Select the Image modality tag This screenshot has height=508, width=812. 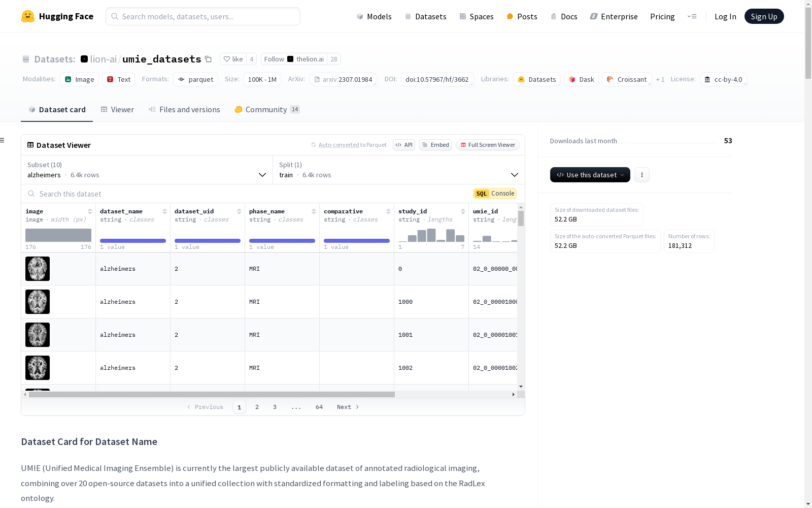point(80,79)
